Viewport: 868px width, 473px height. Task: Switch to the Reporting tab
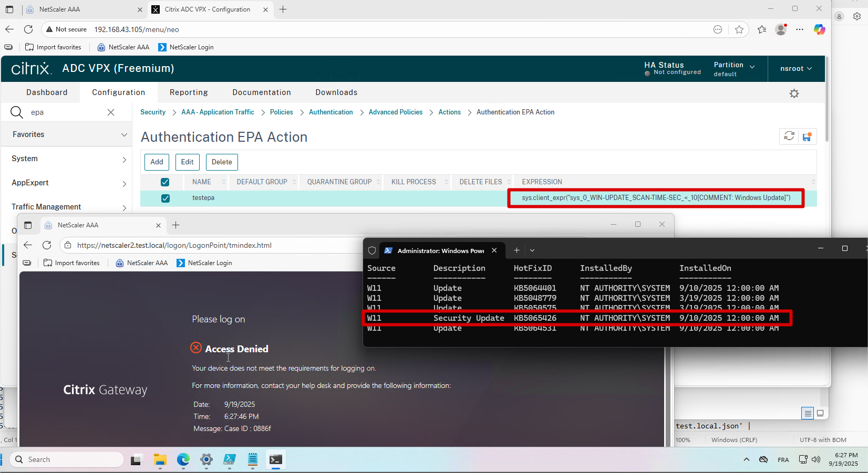[x=189, y=92]
